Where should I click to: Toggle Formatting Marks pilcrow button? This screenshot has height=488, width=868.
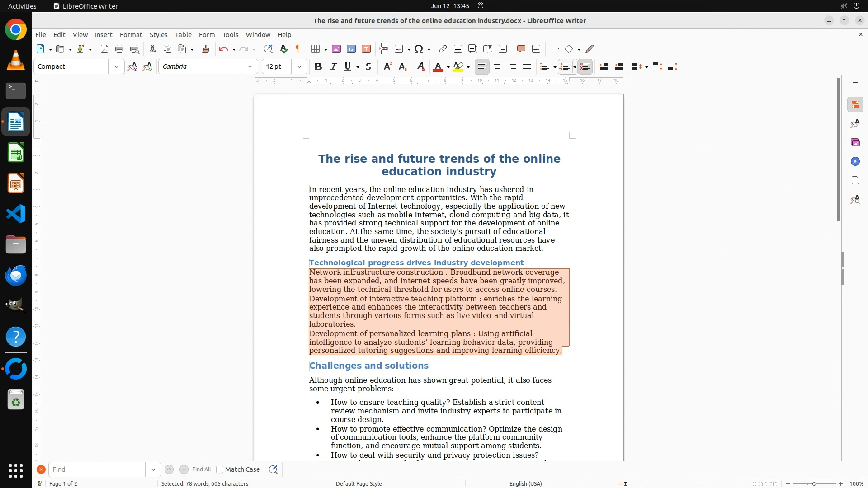click(298, 49)
